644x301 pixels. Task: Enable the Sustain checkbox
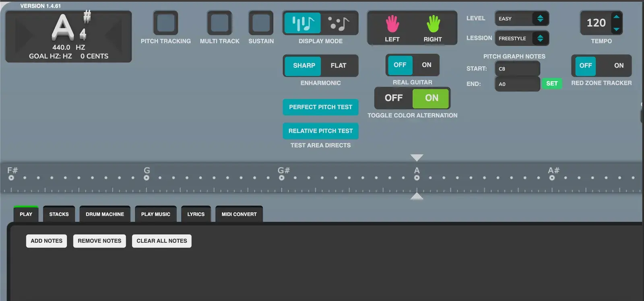(x=261, y=23)
